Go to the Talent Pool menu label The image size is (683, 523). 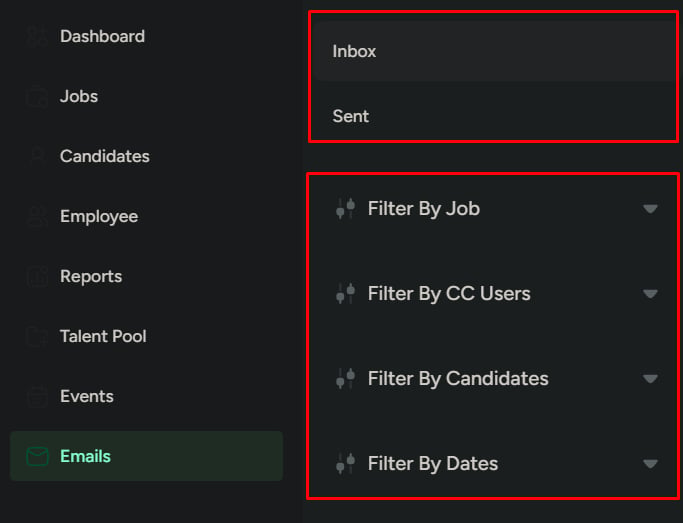103,337
